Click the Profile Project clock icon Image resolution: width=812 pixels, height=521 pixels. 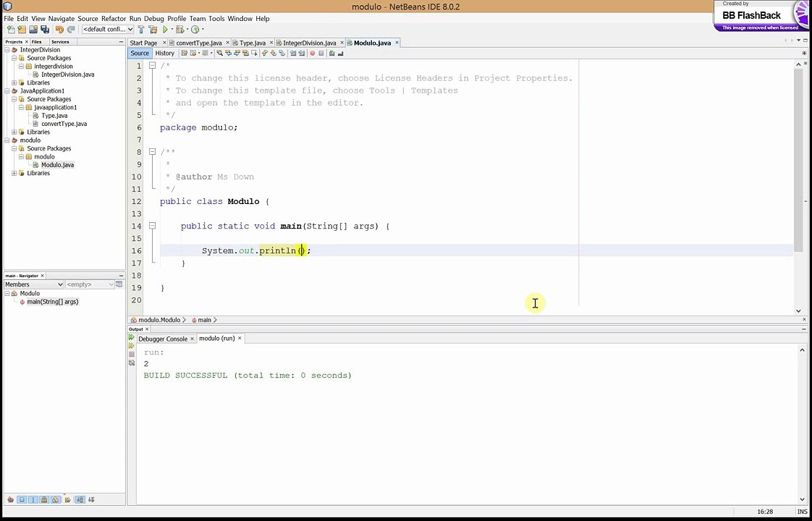click(x=195, y=30)
